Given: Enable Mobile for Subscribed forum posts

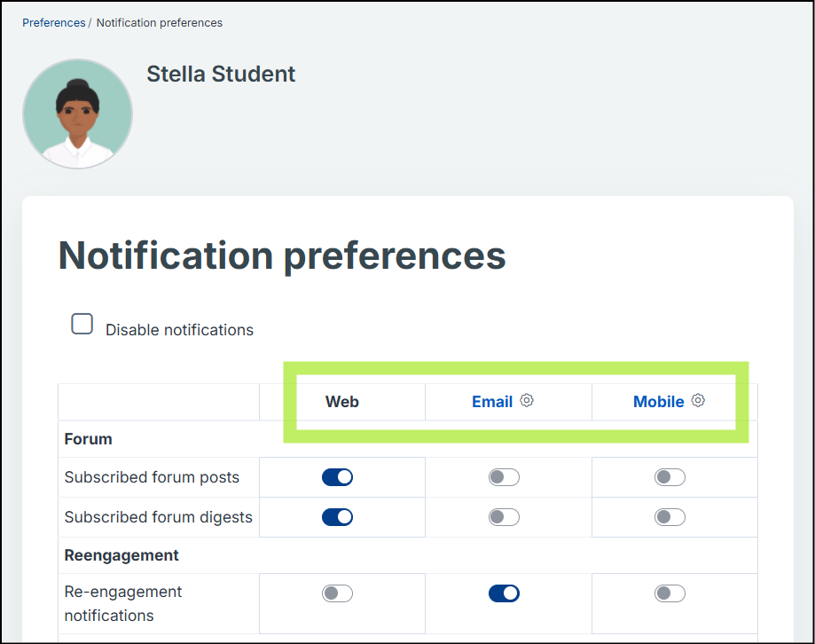Looking at the screenshot, I should pos(670,477).
